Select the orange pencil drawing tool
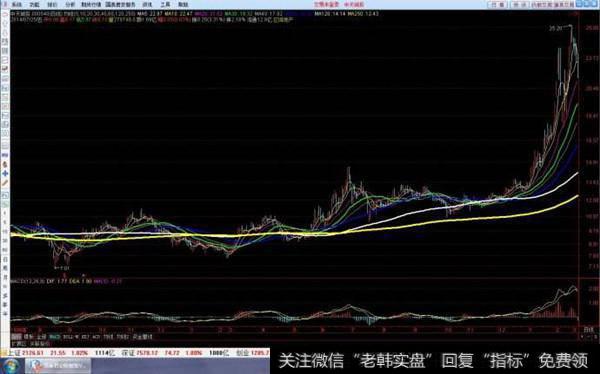The height and width of the screenshot is (374, 600). point(5,183)
